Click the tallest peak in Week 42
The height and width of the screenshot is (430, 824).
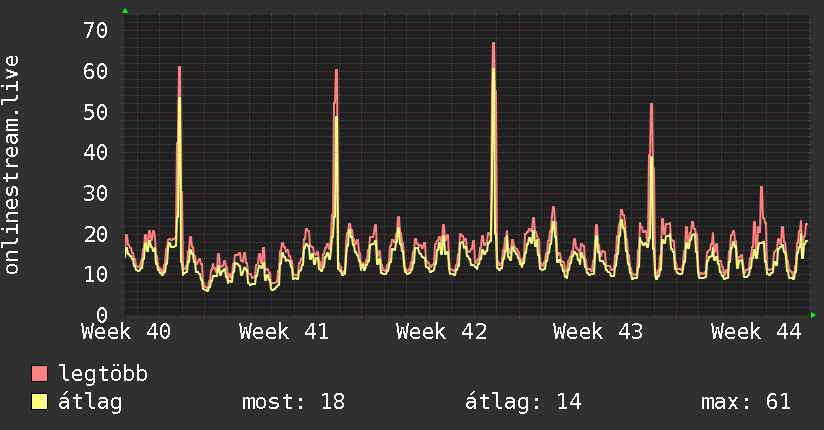tap(493, 43)
